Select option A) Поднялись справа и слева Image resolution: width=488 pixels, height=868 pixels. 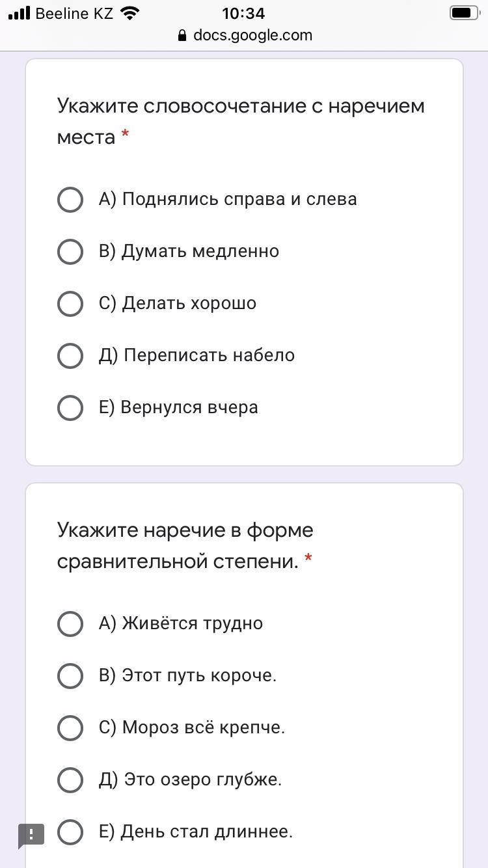click(70, 200)
